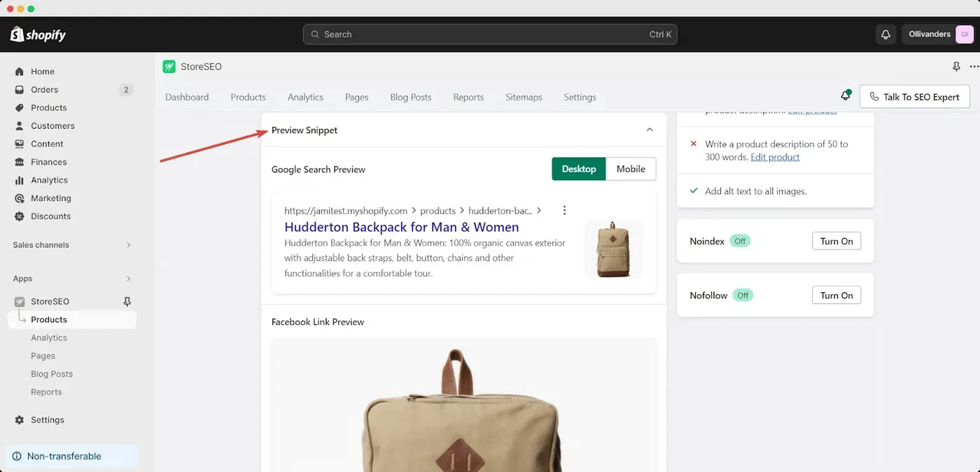Image resolution: width=980 pixels, height=472 pixels.
Task: Click the 'Facebook Link Preview' heading
Action: pos(318,322)
